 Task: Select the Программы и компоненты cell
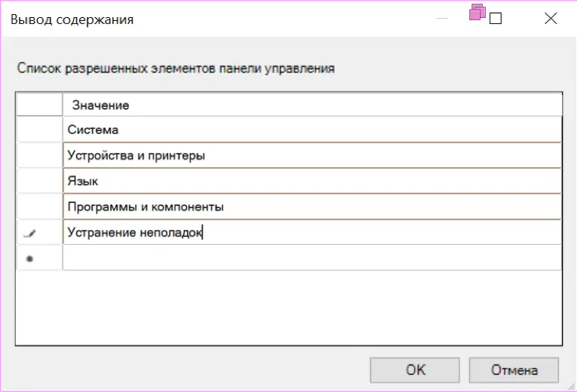(x=312, y=206)
